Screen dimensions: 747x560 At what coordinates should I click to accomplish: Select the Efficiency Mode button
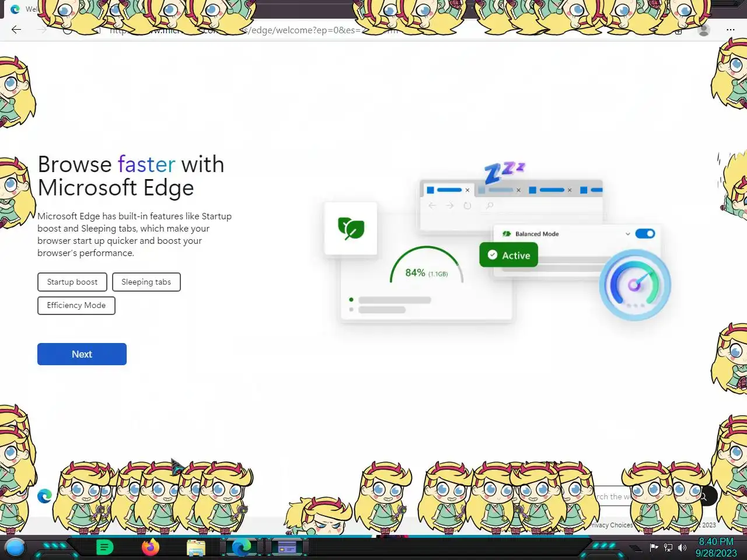[x=76, y=305]
